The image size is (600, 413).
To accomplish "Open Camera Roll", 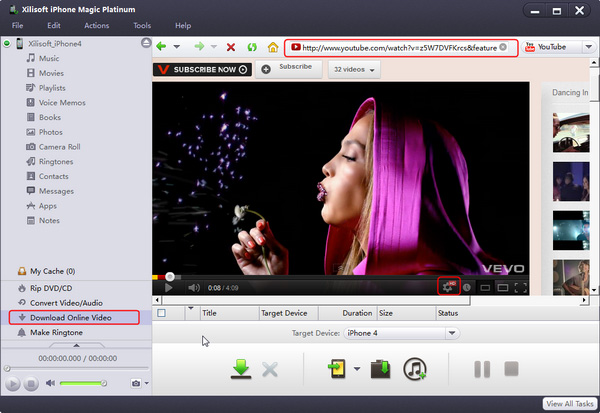I will point(59,147).
